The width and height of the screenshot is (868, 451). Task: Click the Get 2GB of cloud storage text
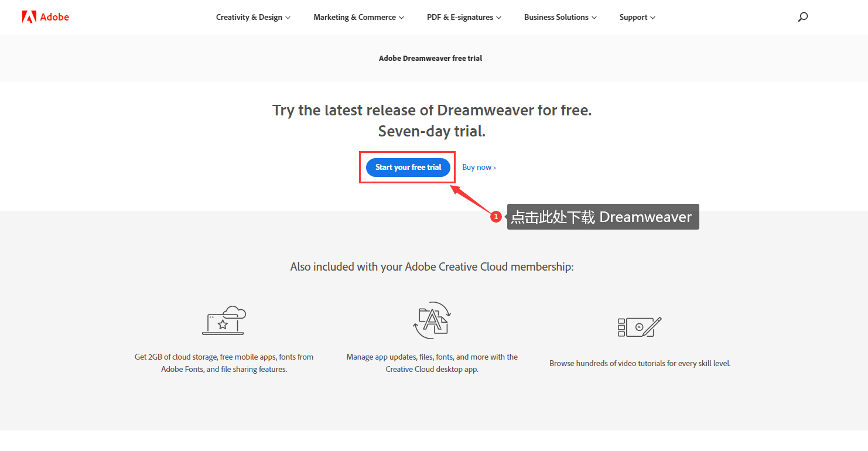coord(224,363)
